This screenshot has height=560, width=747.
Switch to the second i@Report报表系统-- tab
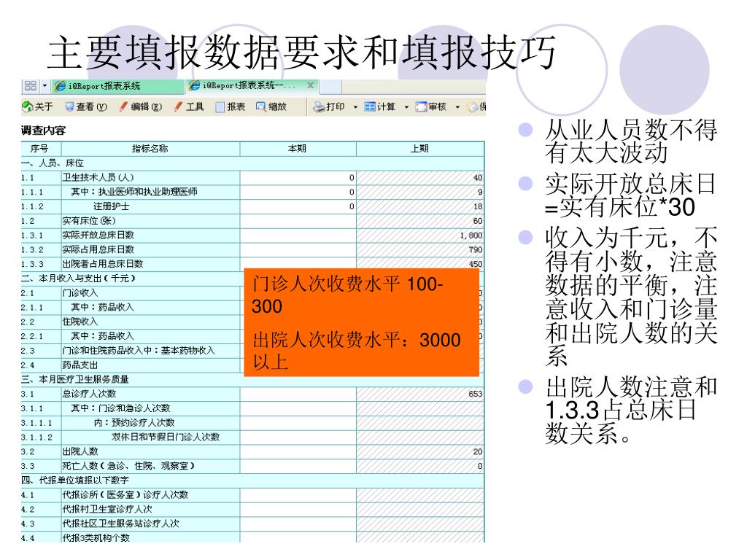tap(250, 86)
